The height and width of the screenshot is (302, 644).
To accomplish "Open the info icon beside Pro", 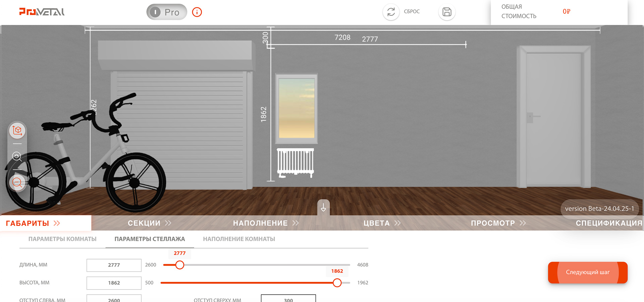I will click(x=197, y=12).
